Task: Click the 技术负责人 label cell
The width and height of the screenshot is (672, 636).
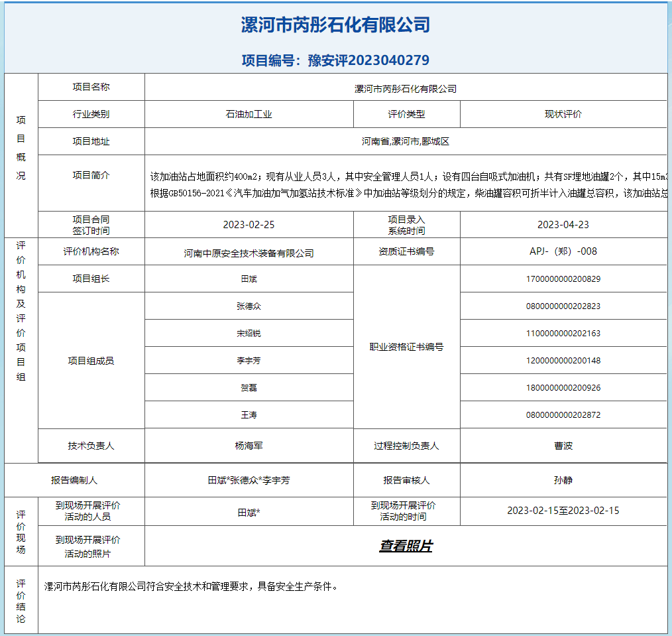Action: tap(91, 446)
